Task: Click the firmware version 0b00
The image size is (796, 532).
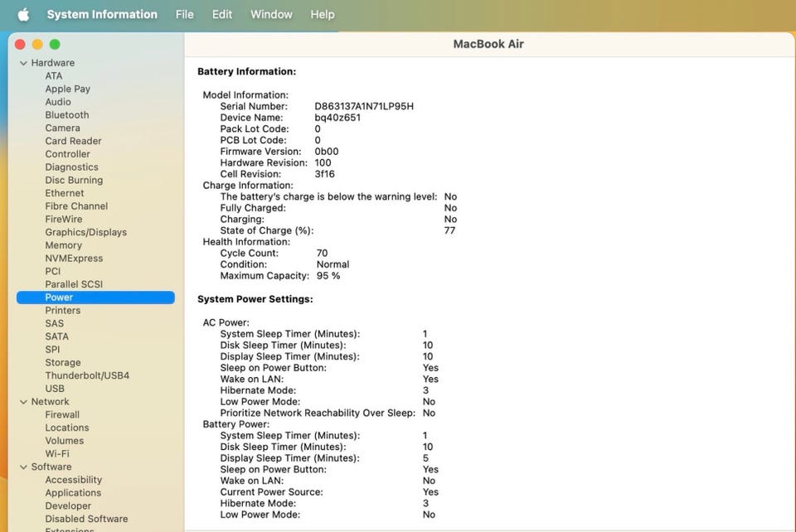Action: coord(327,152)
